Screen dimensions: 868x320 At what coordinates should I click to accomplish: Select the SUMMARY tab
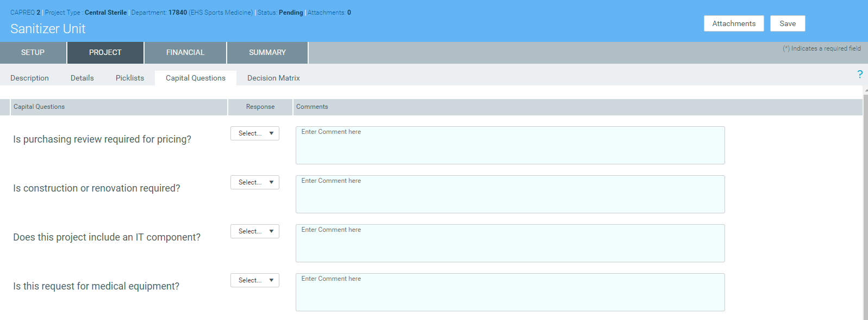point(267,53)
